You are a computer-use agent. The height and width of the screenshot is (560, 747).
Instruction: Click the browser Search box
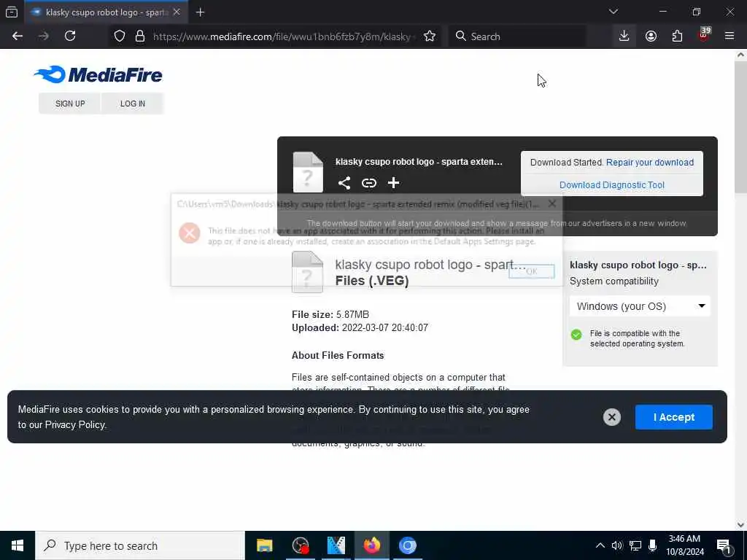click(x=518, y=36)
